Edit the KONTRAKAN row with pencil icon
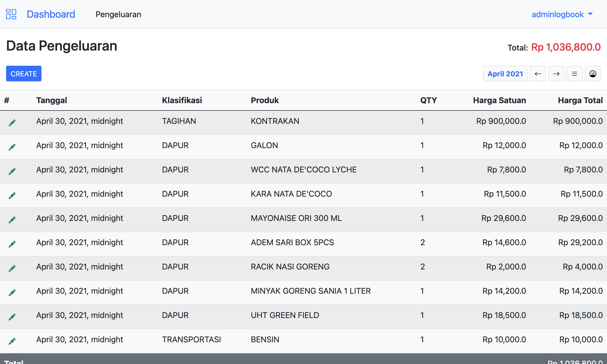Image resolution: width=607 pixels, height=364 pixels. point(12,123)
